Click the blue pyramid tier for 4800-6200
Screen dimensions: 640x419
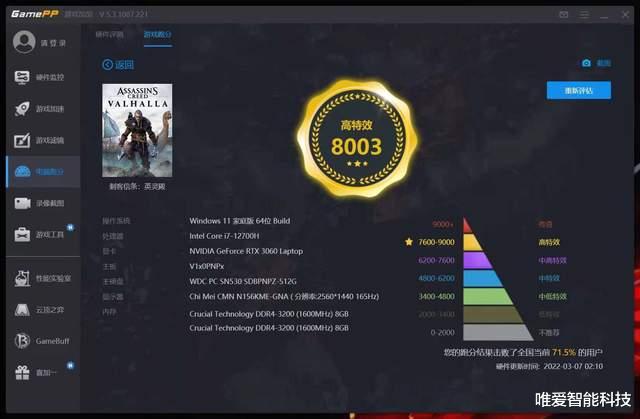tap(482, 278)
